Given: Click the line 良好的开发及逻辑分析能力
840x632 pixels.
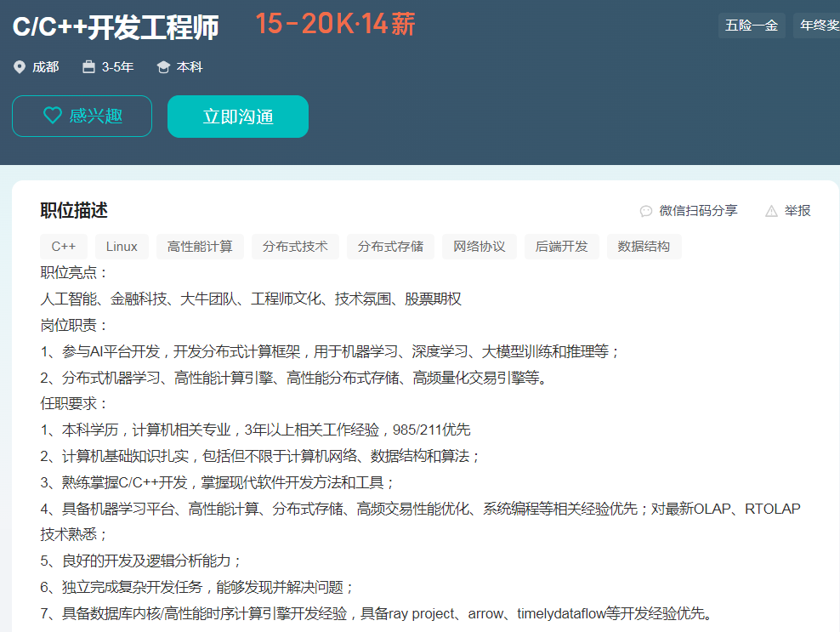Looking at the screenshot, I should [141, 561].
